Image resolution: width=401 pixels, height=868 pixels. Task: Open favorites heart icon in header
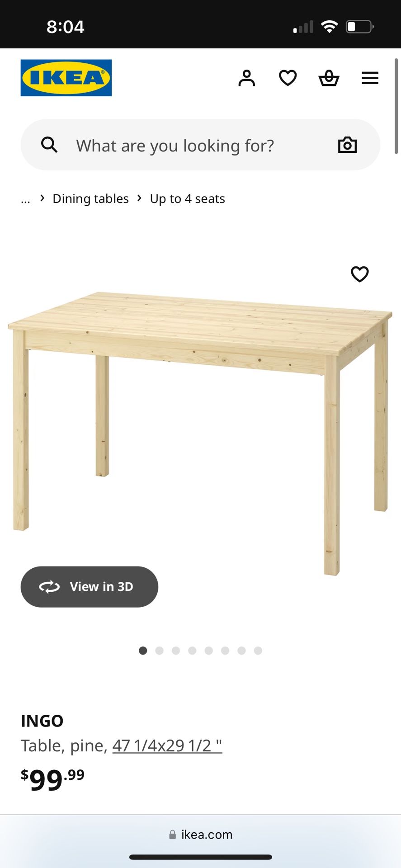(288, 78)
